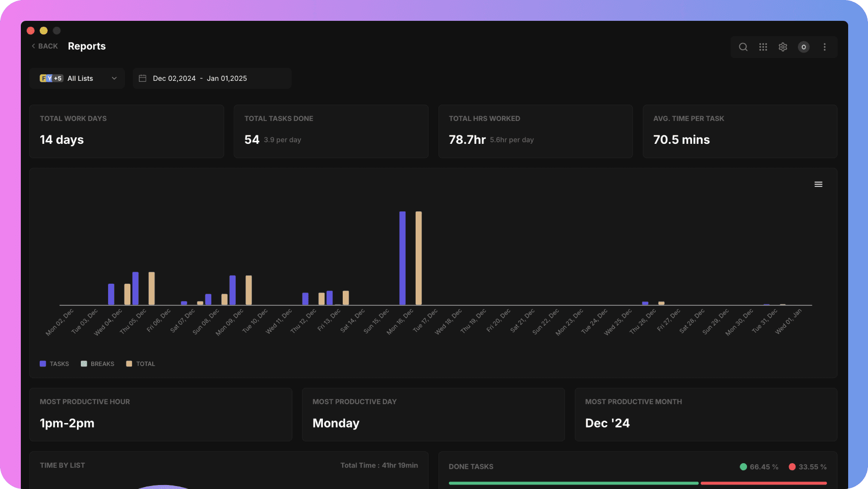This screenshot has height=489, width=868.
Task: Click the 1pm-2pm most productive hour
Action: click(x=67, y=423)
